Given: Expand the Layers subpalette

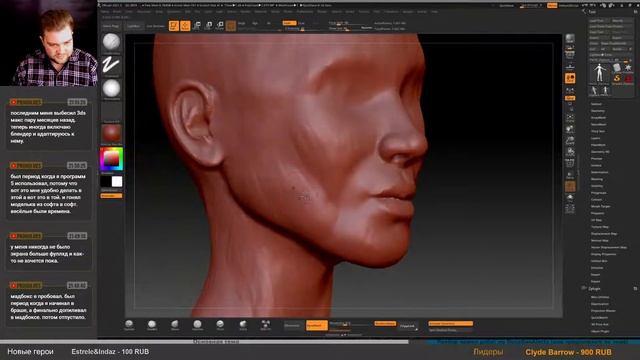Looking at the screenshot, I should pos(596,138).
